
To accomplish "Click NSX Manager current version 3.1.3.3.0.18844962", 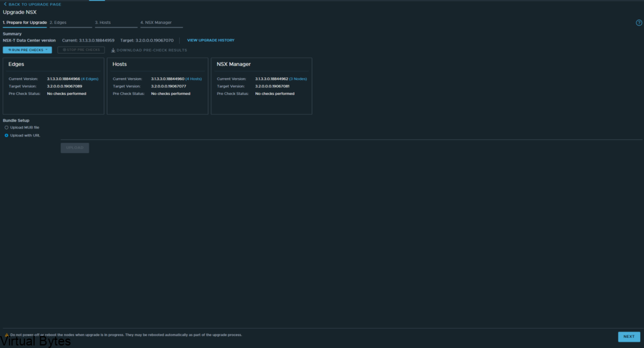I will (272, 79).
